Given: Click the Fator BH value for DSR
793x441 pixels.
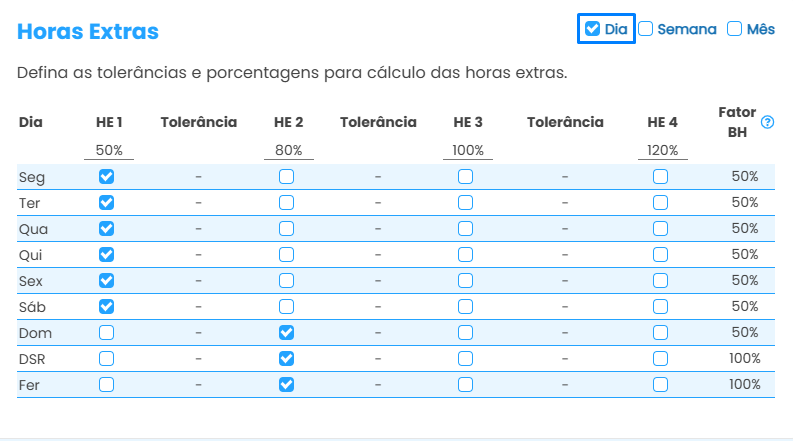Looking at the screenshot, I should [x=745, y=359].
